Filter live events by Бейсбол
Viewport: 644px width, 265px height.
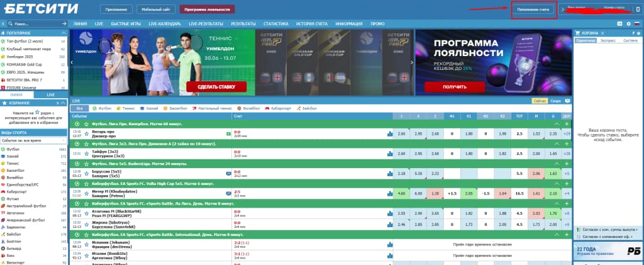(306, 108)
